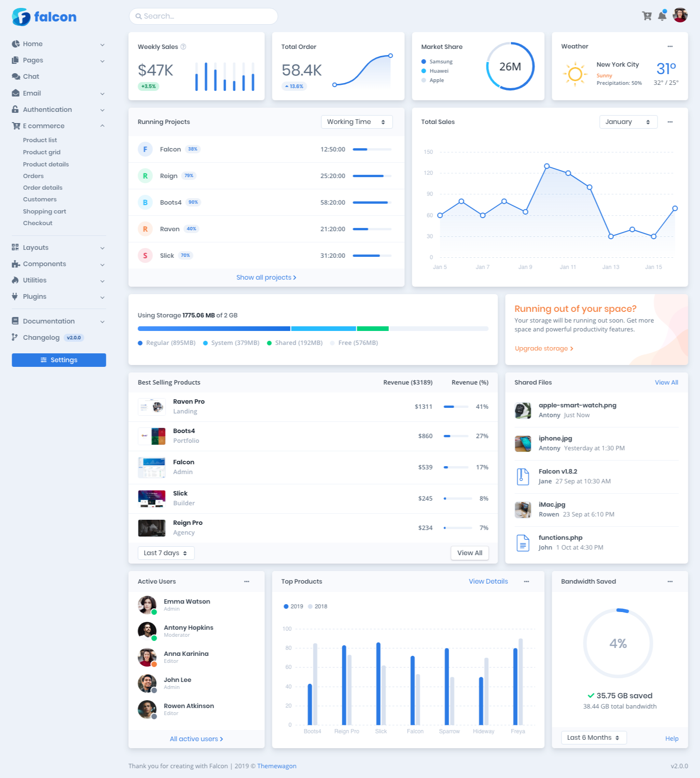
Task: Click the Weekly Sales help question icon
Action: click(x=183, y=47)
